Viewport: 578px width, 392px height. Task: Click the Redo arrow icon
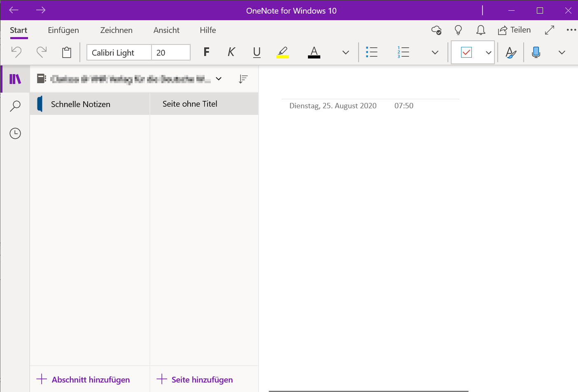[x=42, y=52]
